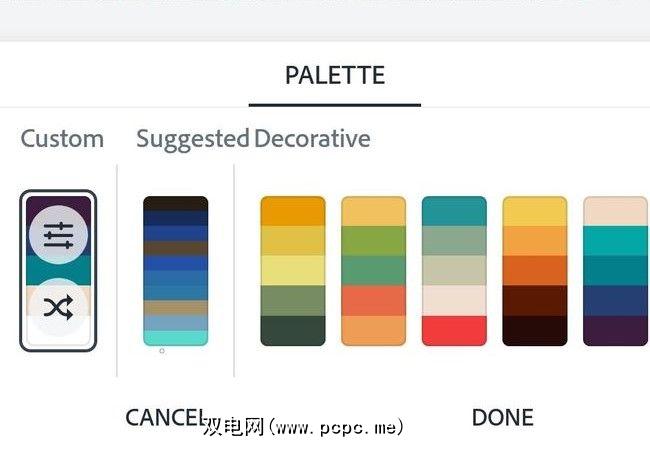Pick the cream, teal and purple palette
This screenshot has width=650, height=450.
pos(614,270)
